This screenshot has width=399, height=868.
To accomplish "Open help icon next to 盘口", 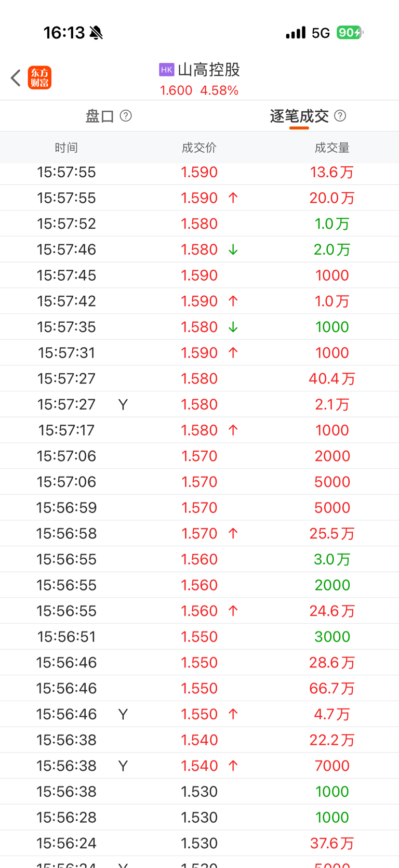I will (126, 115).
